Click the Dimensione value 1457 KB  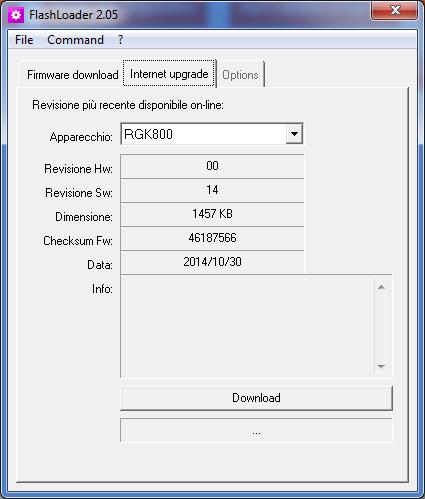212,214
